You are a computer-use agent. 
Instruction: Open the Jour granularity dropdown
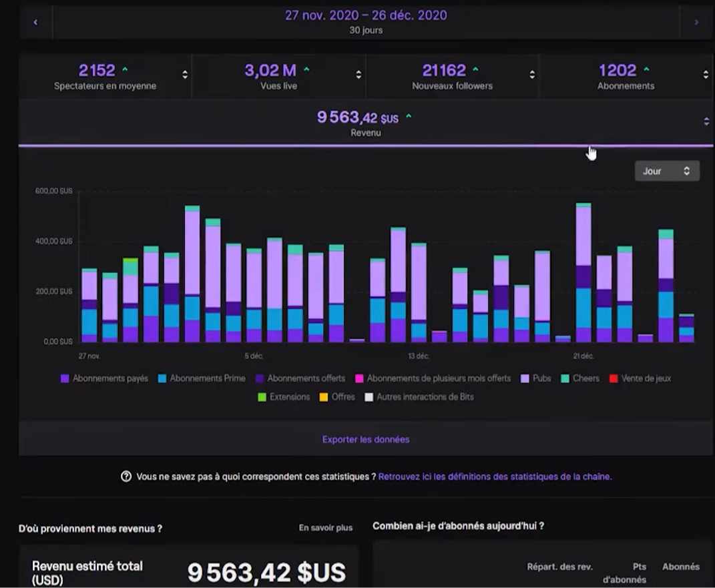pos(666,171)
